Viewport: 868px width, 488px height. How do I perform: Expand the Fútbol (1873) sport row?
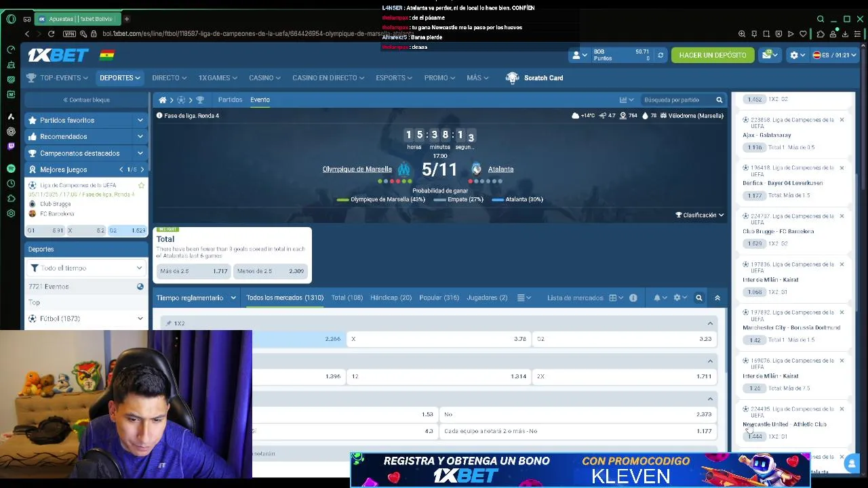pos(86,319)
